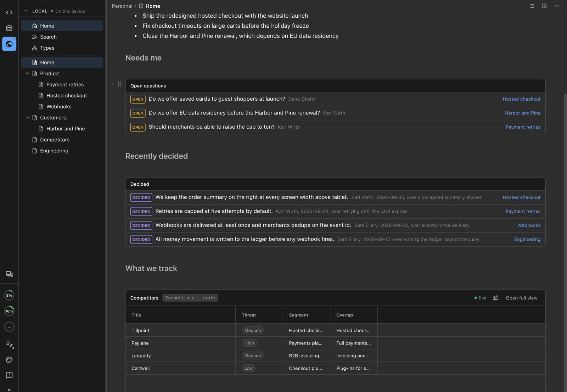Open the database icon in left rail
Screen dimensions: 567x392
(x=9, y=28)
